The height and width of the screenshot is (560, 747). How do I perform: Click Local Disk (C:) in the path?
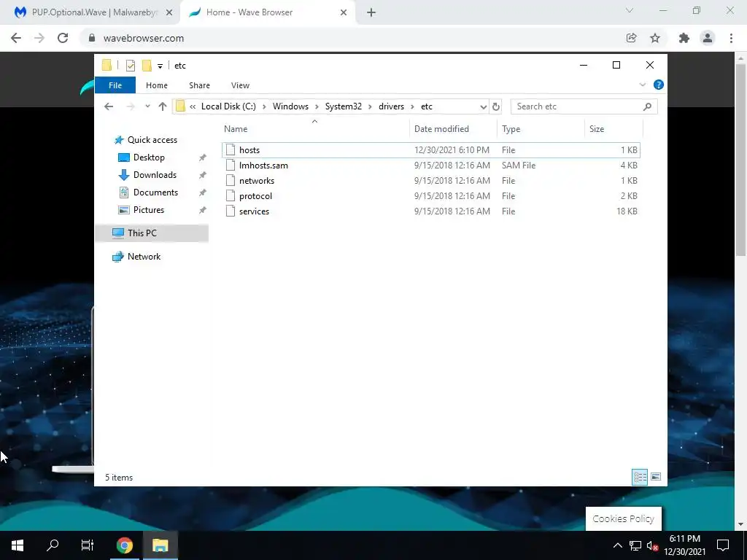pyautogui.click(x=228, y=106)
